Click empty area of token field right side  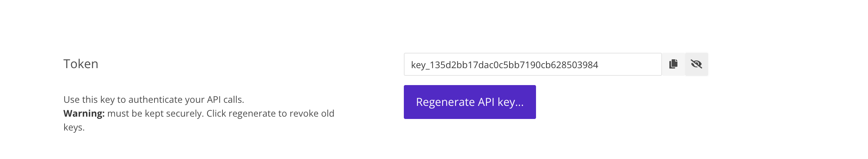pyautogui.click(x=630, y=64)
